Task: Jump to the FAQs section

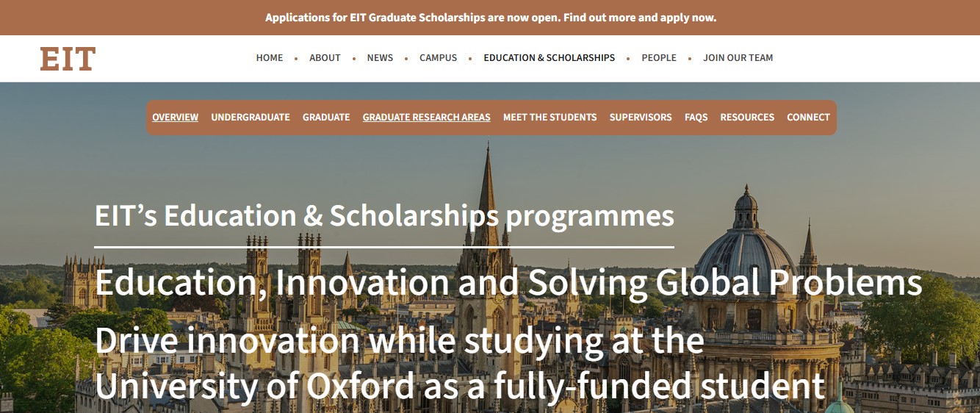Action: [696, 118]
